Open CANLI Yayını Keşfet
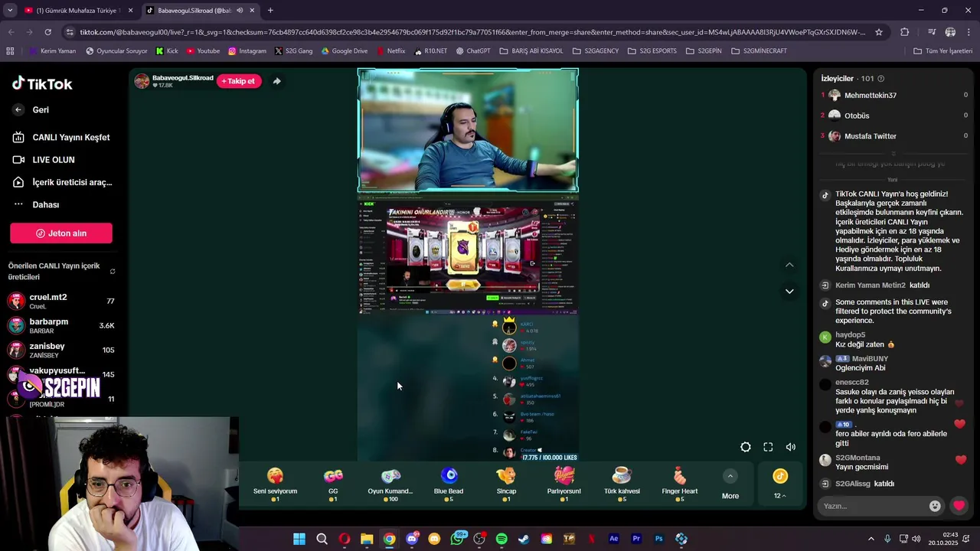This screenshot has height=551, width=980. pos(61,138)
